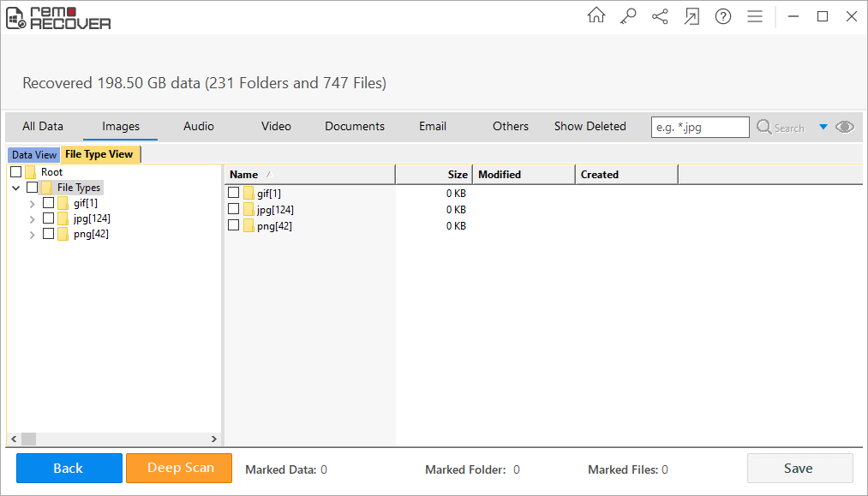Open the search filter dropdown arrow
Screen dimensions: 868x496
pos(823,127)
